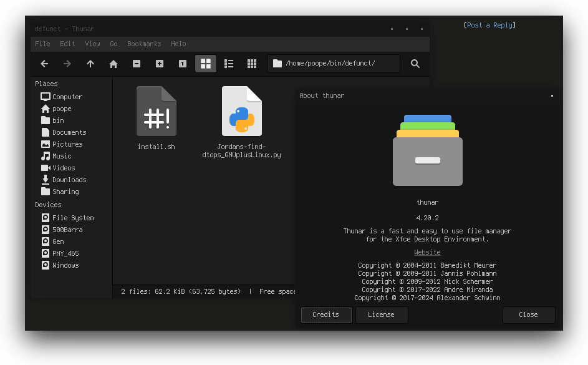Click the Credits button in About dialog

pyautogui.click(x=326, y=314)
